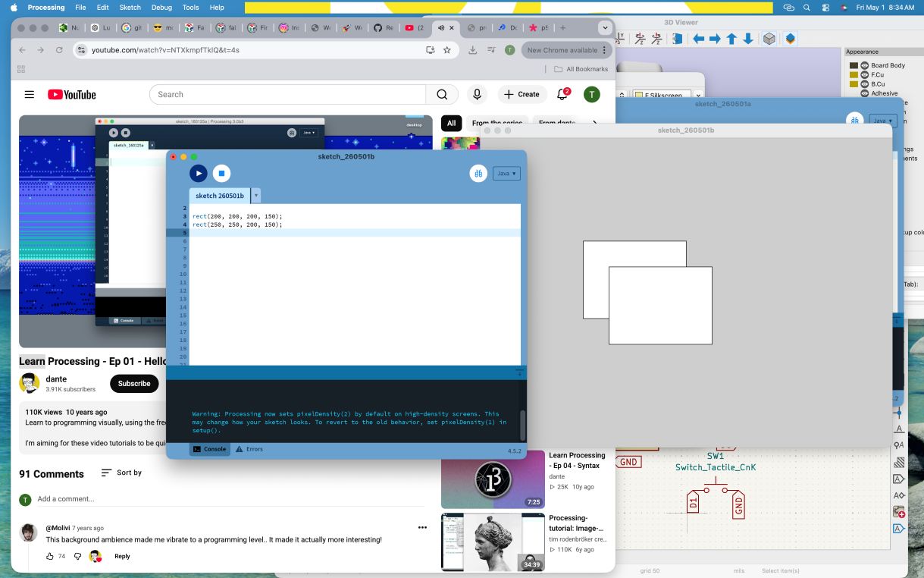Open the YouTube account avatar menu

[592, 94]
